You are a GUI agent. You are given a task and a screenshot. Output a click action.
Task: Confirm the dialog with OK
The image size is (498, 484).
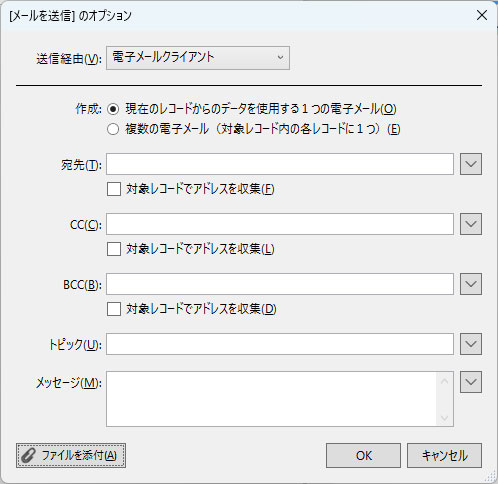point(363,455)
